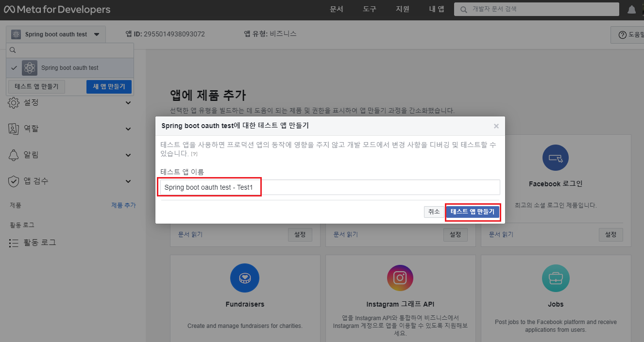
Task: Open the 문서 menu in header
Action: (337, 9)
